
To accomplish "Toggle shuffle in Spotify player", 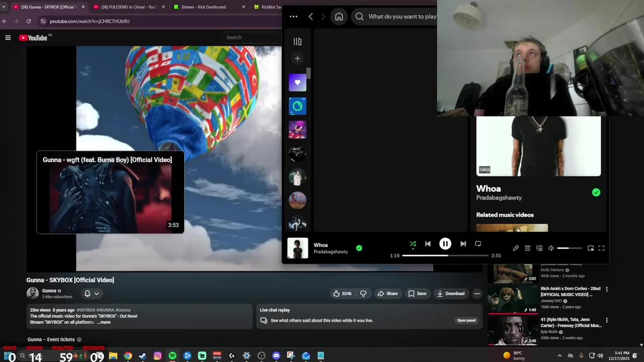I will point(413,244).
